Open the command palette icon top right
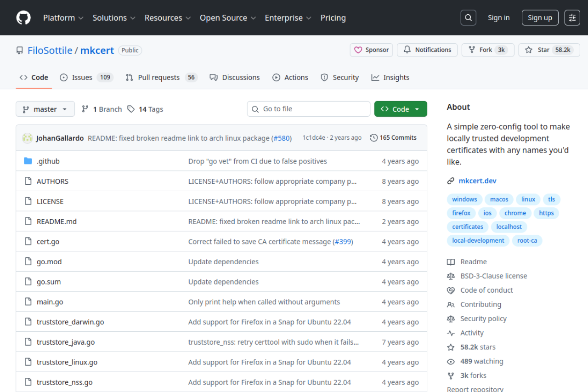This screenshot has height=392, width=588. (x=572, y=17)
